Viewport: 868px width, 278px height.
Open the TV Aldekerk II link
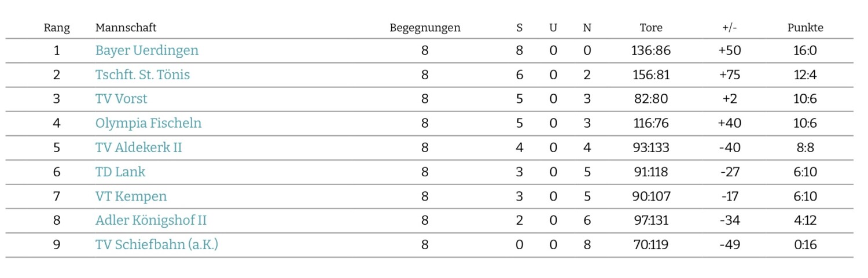138,148
